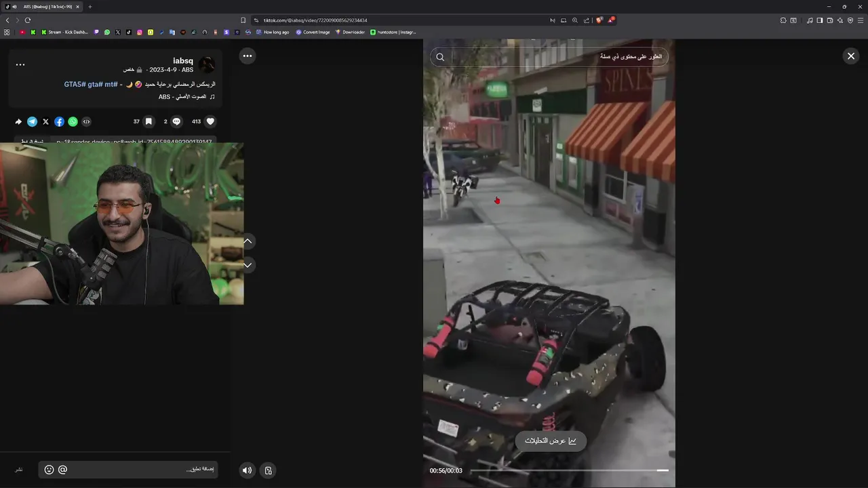Go to the next video arrow
Screen dimensions: 868x488
(x=248, y=265)
